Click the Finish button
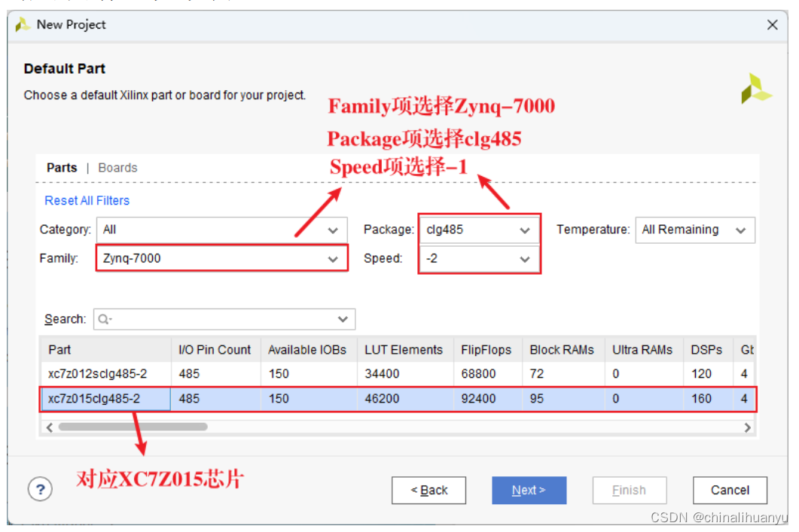 630,491
